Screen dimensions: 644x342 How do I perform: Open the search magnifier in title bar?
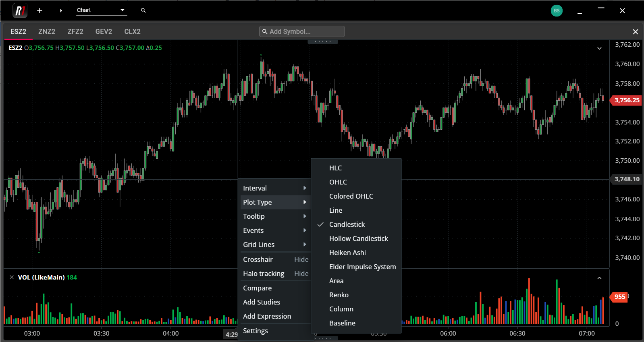(x=143, y=10)
